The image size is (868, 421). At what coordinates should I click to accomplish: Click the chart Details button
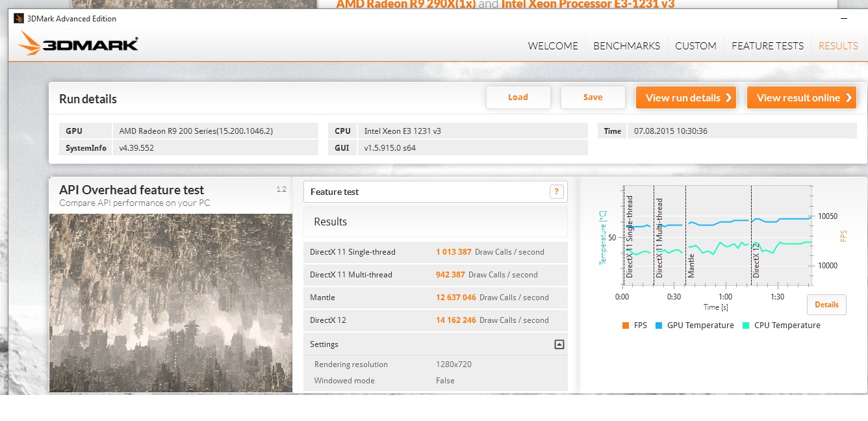[826, 305]
